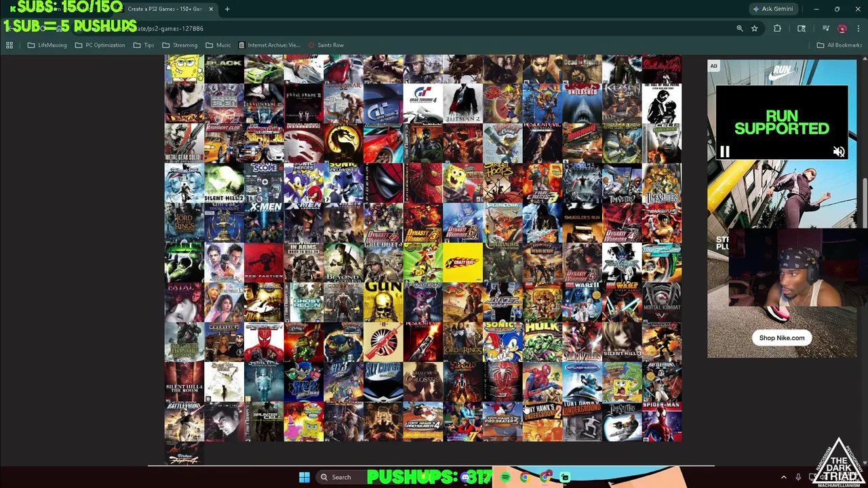Open the Windows Start menu
The image size is (868, 488).
304,477
